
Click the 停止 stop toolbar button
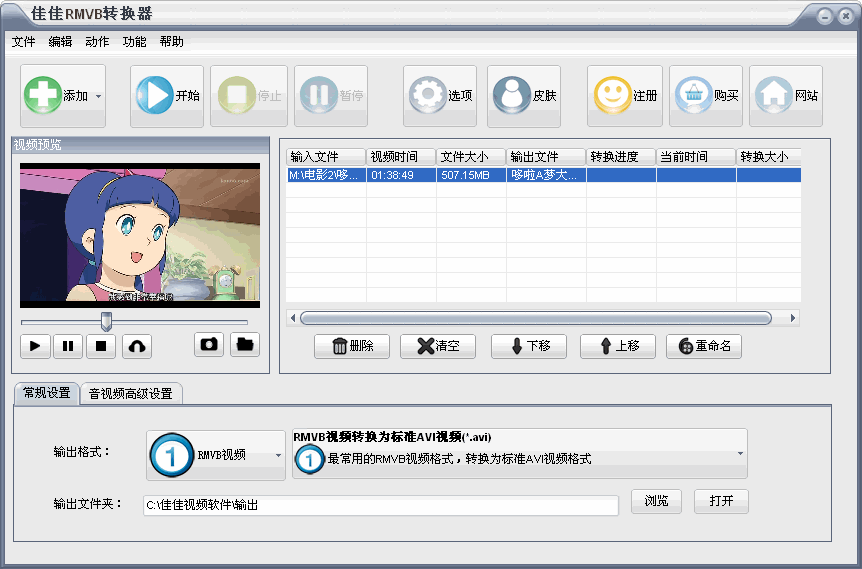point(249,96)
